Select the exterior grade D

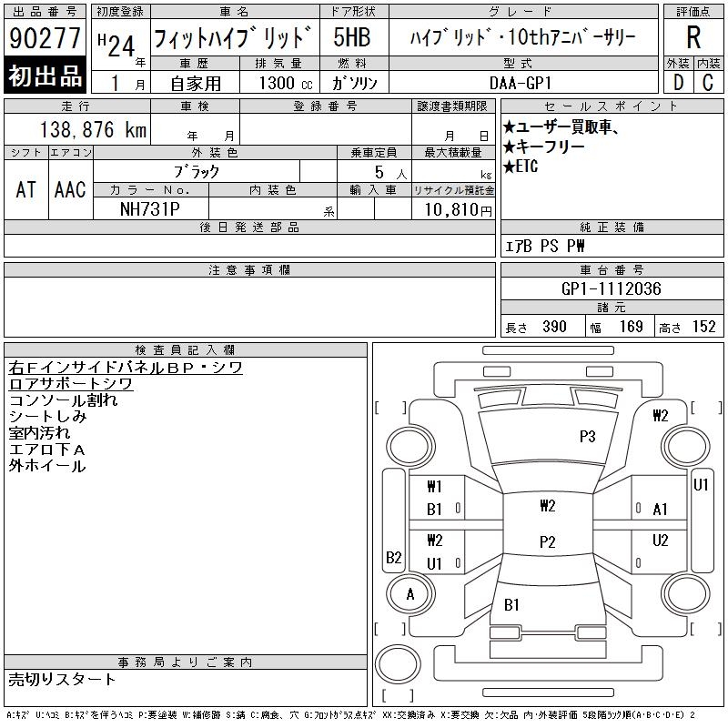[x=678, y=83]
